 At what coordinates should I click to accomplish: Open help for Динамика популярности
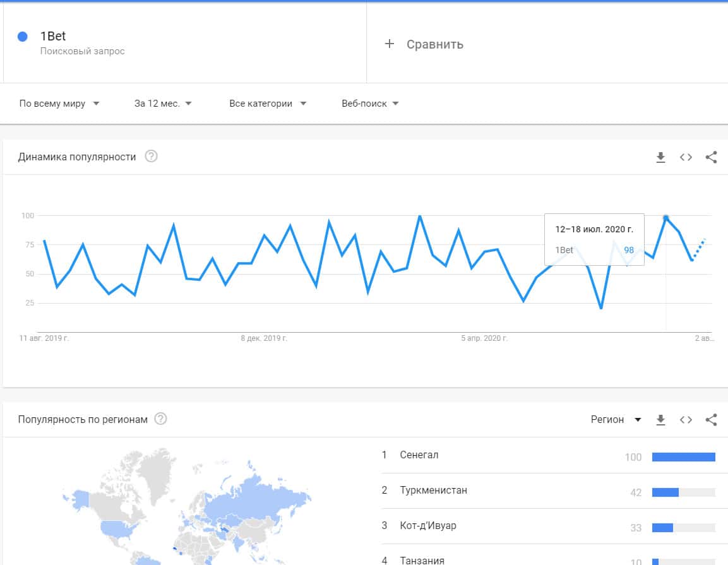[x=151, y=157]
